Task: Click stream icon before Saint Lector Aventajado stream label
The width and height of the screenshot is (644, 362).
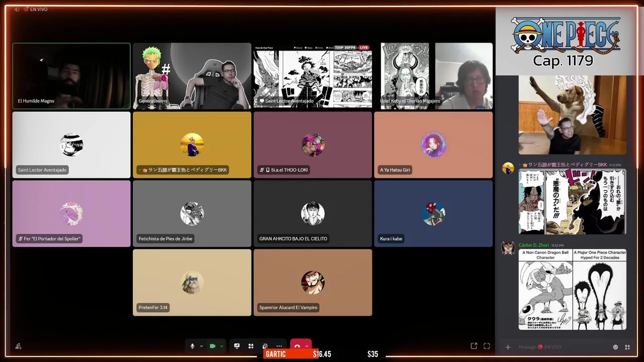Action: click(x=262, y=101)
